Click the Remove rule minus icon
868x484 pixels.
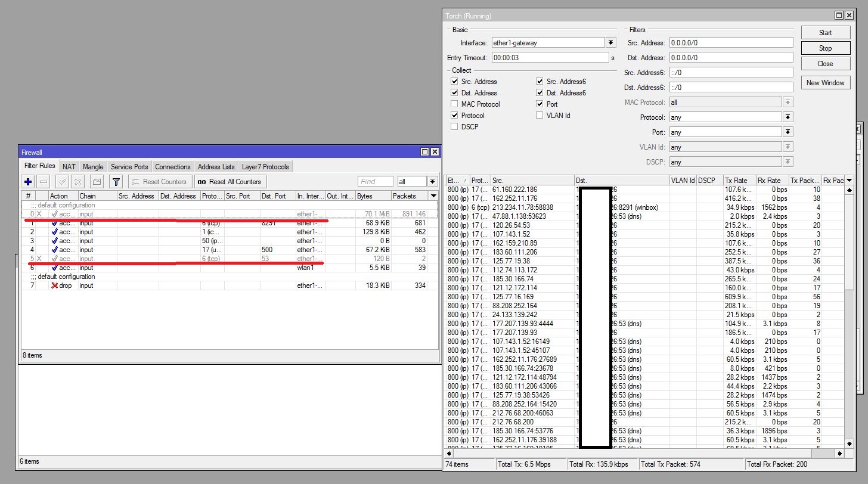coord(44,182)
